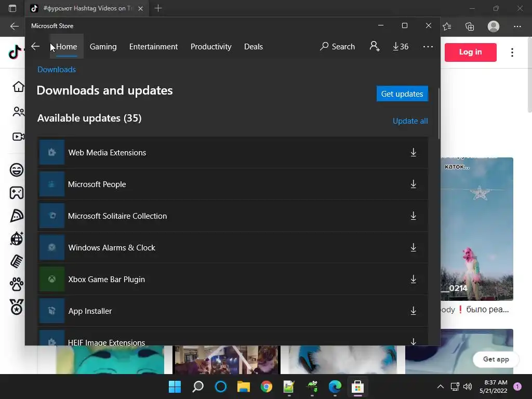
Task: Go back in Microsoft Store
Action: coord(35,46)
